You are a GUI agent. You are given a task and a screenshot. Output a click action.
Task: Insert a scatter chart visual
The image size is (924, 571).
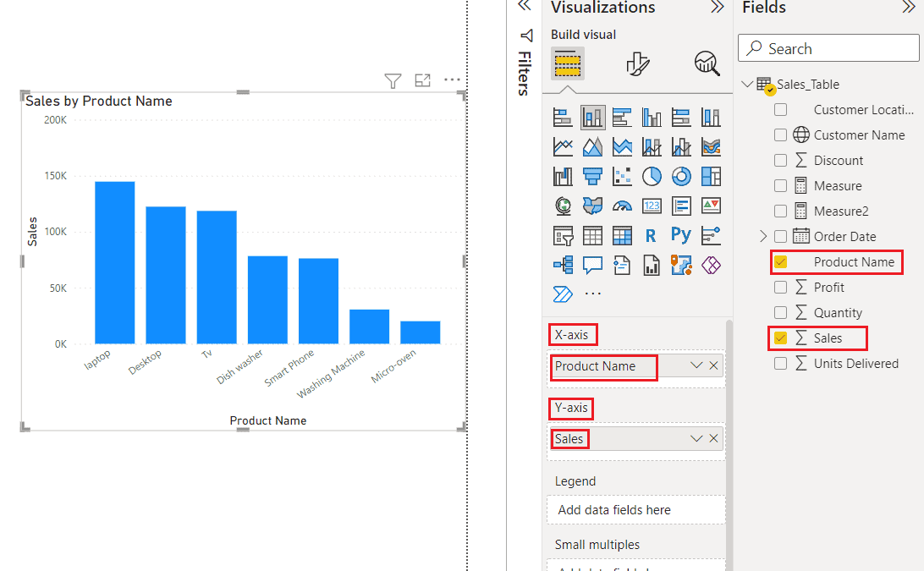coord(622,176)
